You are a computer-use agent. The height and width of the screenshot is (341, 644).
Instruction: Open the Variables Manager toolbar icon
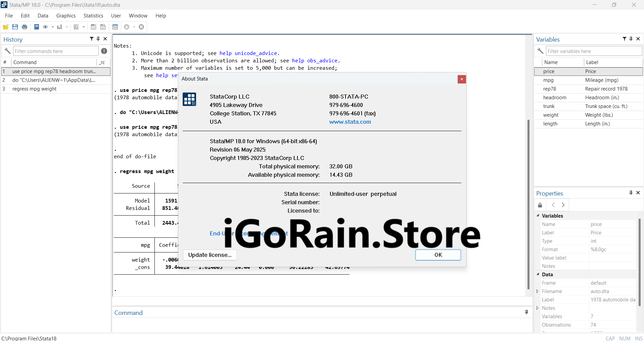click(115, 27)
